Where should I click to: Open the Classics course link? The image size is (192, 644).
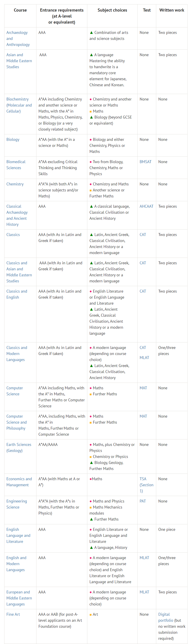(x=13, y=234)
